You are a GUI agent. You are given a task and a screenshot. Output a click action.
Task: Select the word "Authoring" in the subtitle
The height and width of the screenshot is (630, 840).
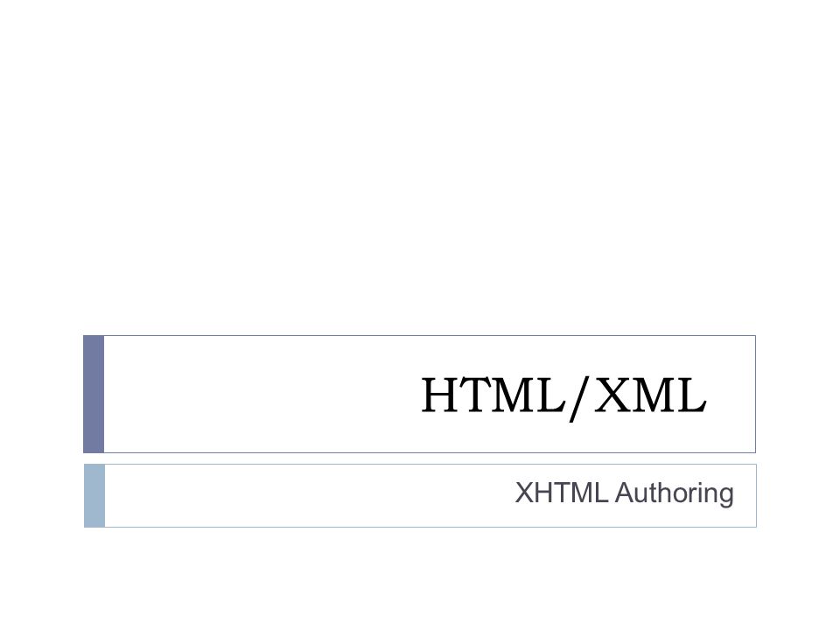675,493
